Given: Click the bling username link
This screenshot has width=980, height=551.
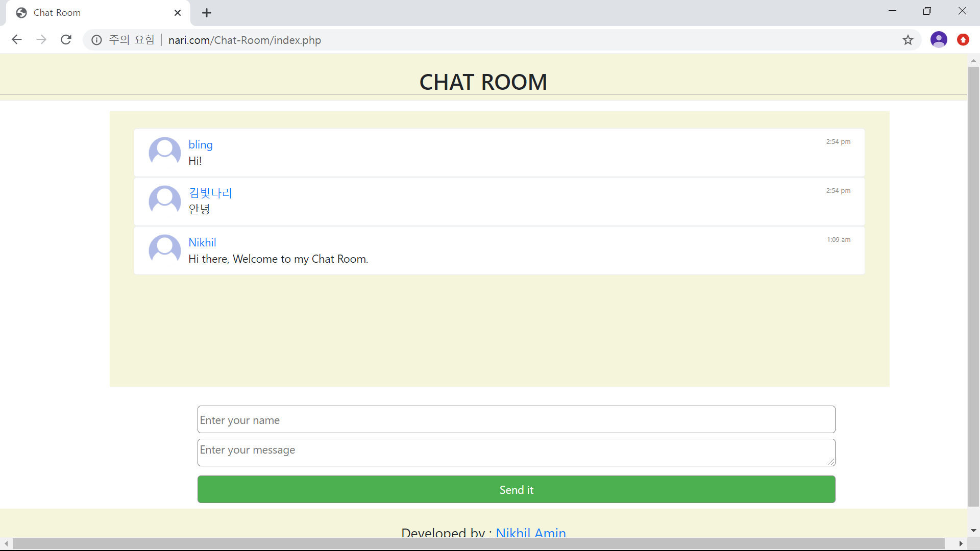Looking at the screenshot, I should tap(201, 144).
